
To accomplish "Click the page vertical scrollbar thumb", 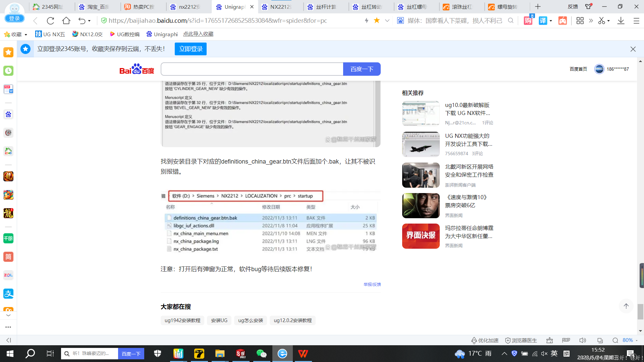I will click(x=640, y=312).
